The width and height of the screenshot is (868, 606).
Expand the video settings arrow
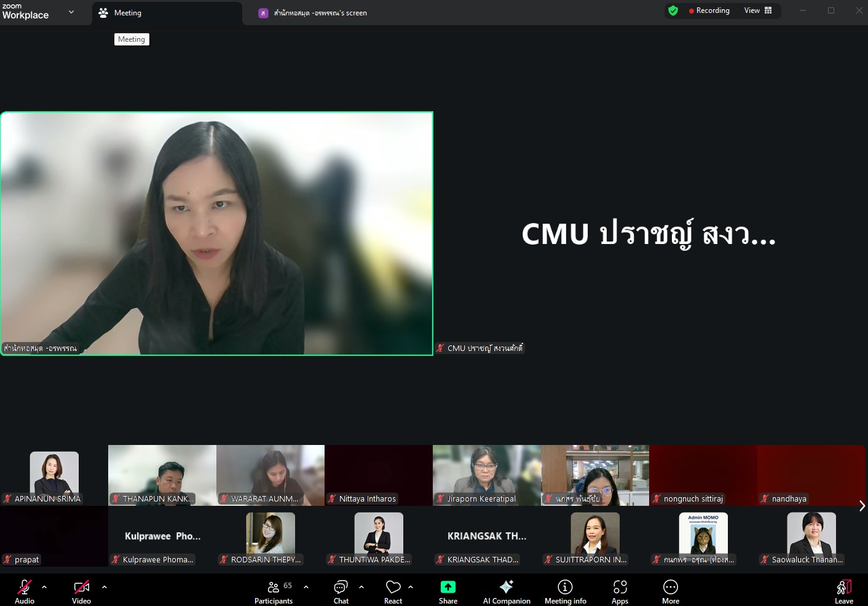(105, 587)
